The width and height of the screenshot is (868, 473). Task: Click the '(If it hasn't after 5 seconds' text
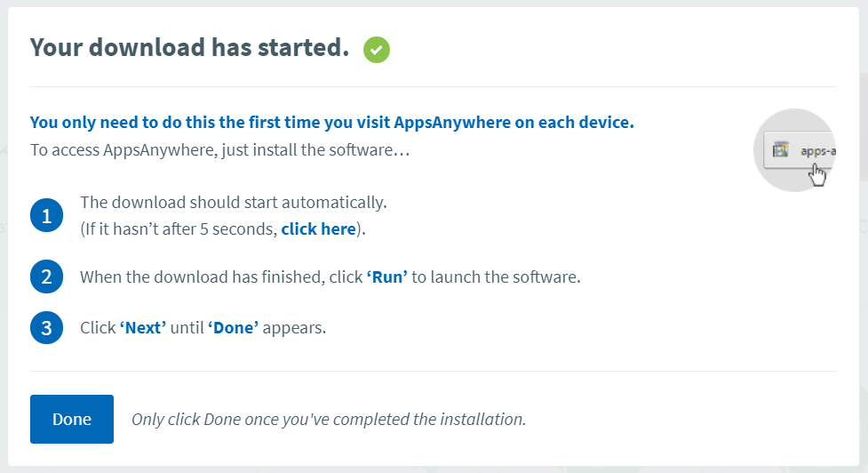[178, 229]
